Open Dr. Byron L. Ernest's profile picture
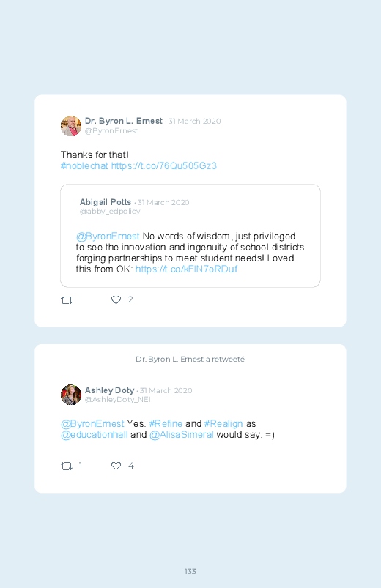Image resolution: width=381 pixels, height=588 pixels. pyautogui.click(x=71, y=126)
